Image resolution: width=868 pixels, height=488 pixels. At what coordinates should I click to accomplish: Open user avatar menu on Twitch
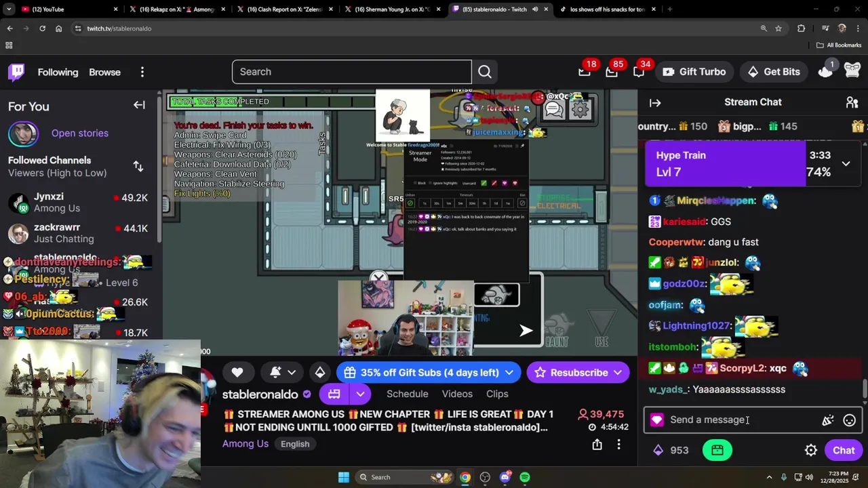pos(852,71)
